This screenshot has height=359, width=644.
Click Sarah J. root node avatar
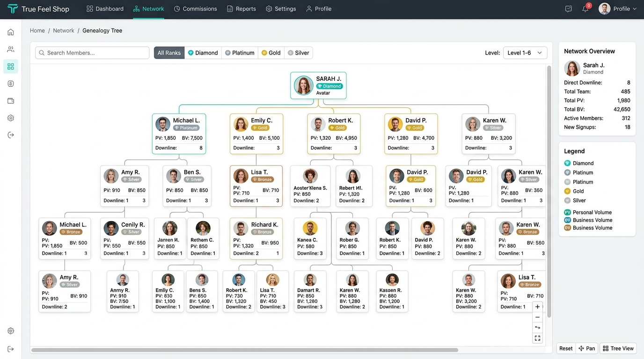[303, 86]
